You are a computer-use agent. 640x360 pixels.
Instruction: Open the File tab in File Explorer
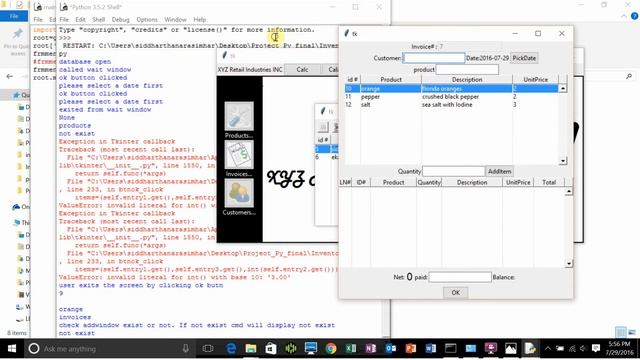14,16
